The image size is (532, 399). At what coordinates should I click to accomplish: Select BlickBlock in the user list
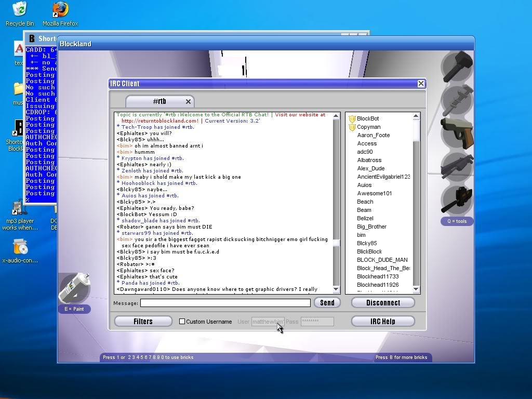tap(369, 252)
